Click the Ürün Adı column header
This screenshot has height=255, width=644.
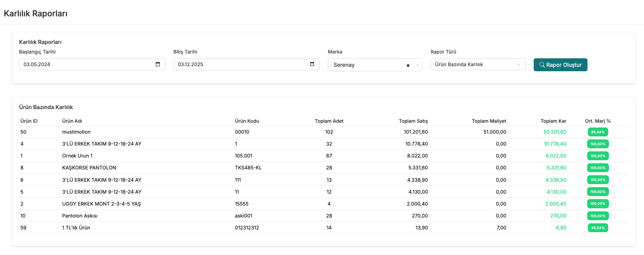72,121
